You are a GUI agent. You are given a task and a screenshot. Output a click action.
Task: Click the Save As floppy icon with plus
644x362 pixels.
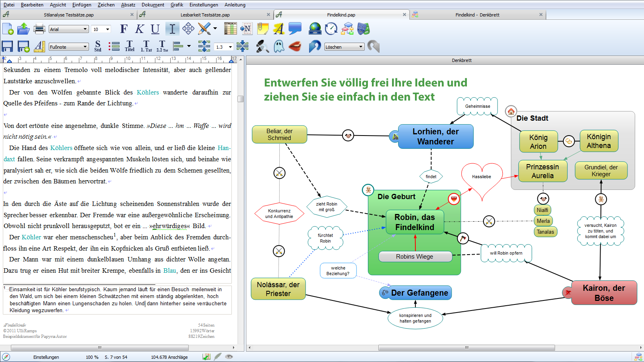pos(23,47)
